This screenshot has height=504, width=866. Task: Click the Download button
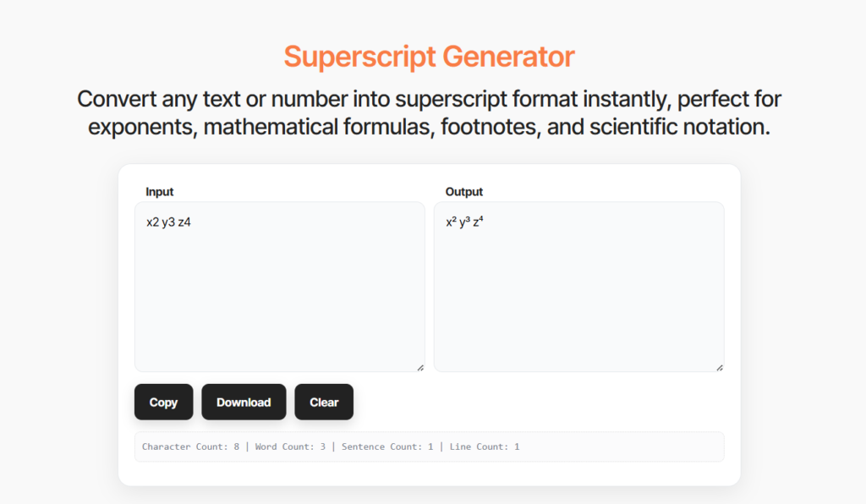(x=244, y=402)
